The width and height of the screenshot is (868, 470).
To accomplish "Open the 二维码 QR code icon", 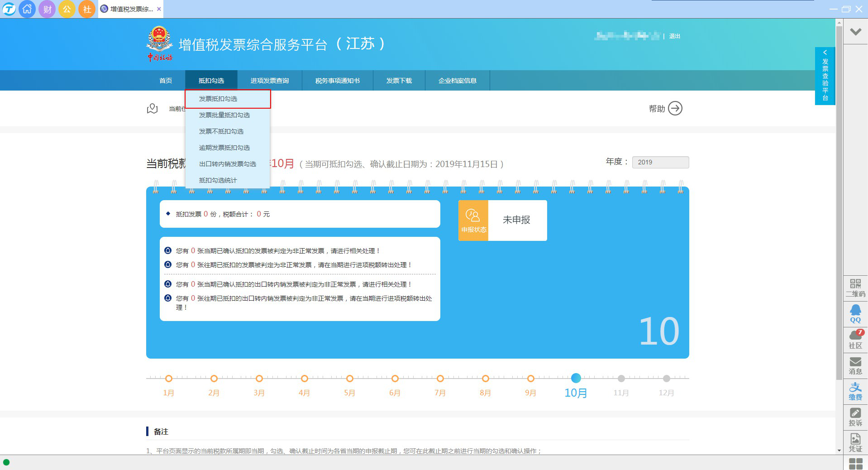I will pos(855,288).
